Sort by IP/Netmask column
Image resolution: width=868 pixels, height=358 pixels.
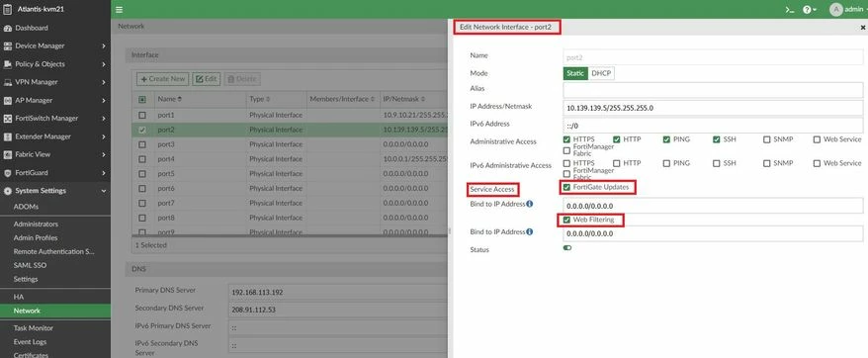click(403, 99)
